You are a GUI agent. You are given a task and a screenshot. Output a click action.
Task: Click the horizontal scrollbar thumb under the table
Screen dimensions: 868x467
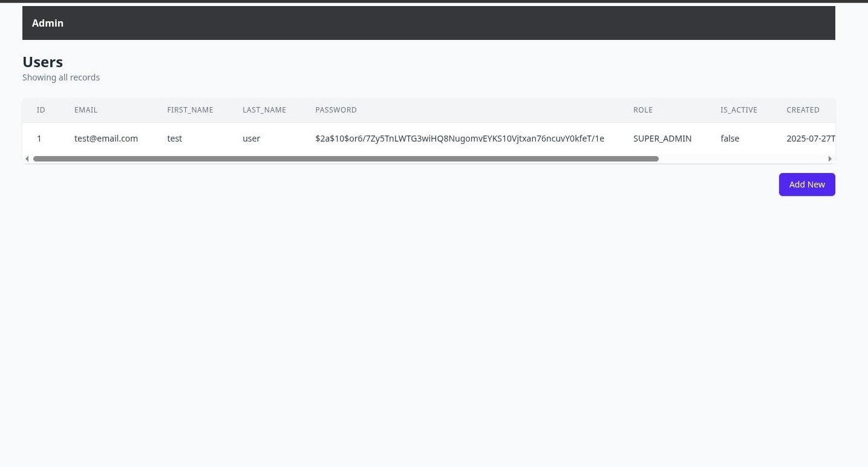pos(346,158)
